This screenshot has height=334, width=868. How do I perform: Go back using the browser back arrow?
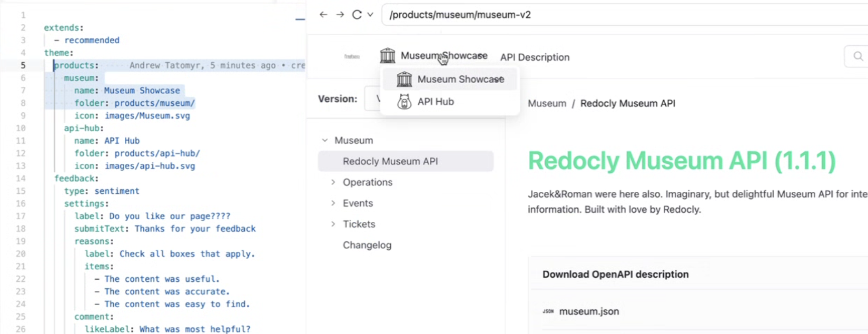[x=323, y=15]
